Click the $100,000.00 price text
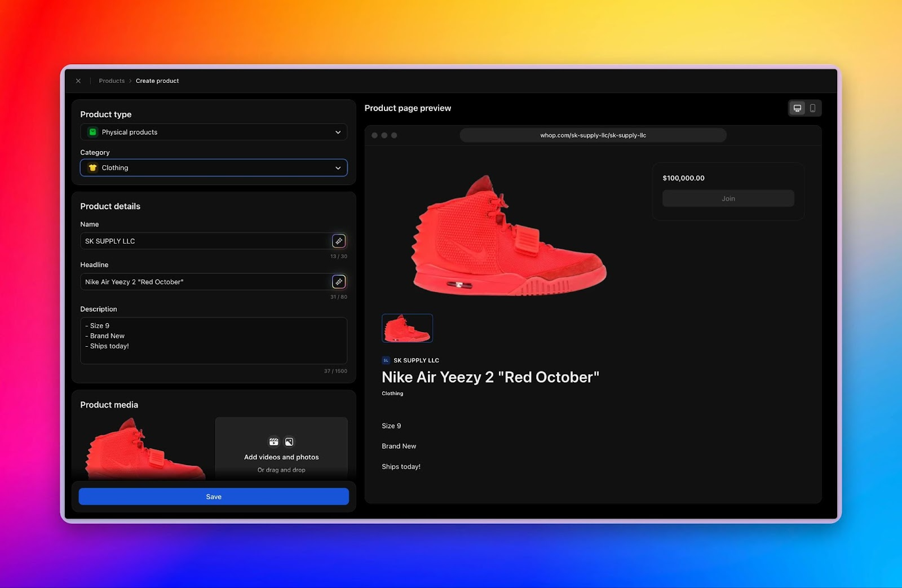 [x=684, y=178]
